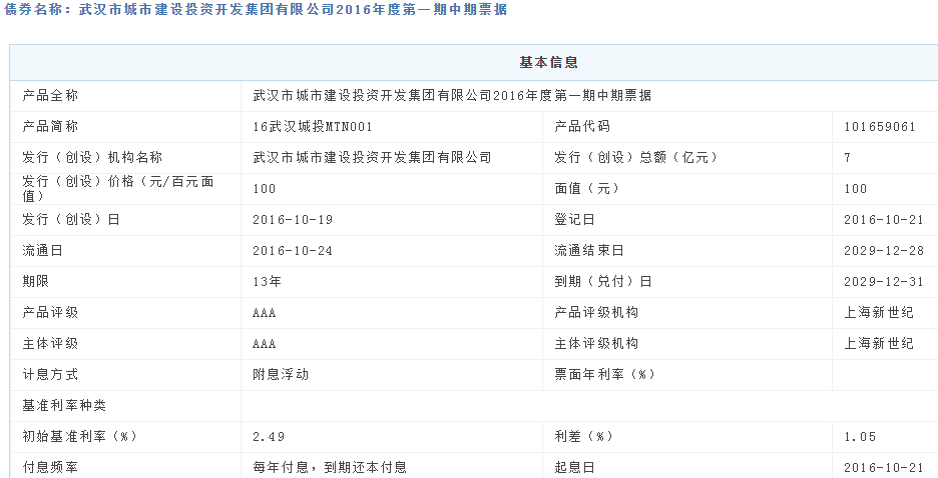Click the 面值（元） label
Viewport: 938px width, 478px height.
click(586, 189)
